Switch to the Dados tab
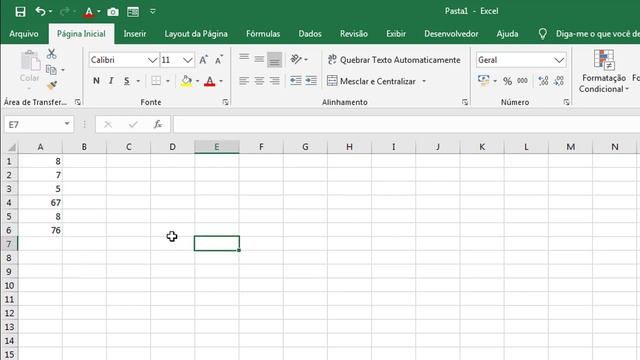The width and height of the screenshot is (640, 360). click(310, 34)
